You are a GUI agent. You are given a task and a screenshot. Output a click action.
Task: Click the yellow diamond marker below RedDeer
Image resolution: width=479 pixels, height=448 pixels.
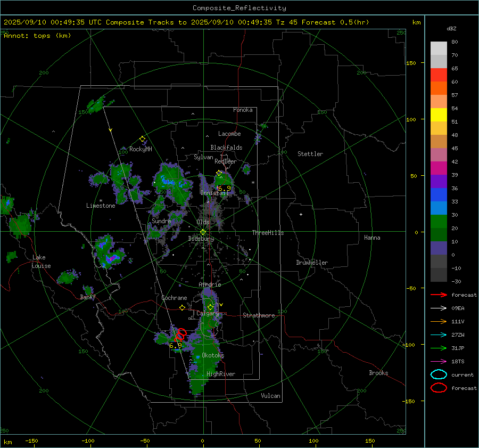pos(219,173)
